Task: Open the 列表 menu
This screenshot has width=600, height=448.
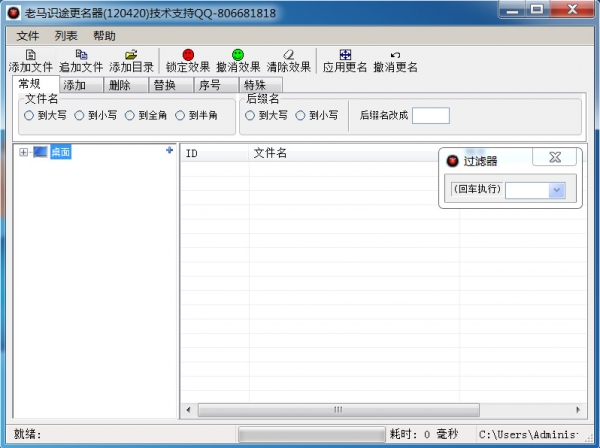Action: pos(66,36)
